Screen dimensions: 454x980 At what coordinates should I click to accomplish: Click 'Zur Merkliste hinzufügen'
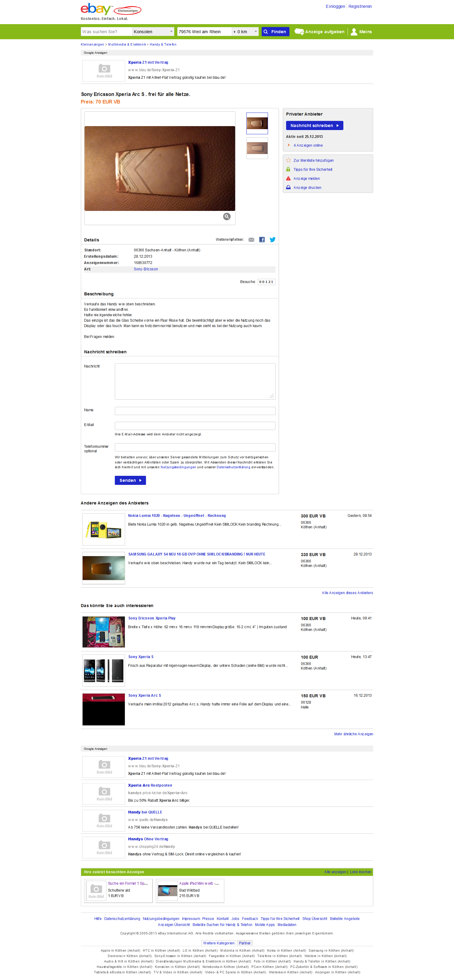[314, 161]
